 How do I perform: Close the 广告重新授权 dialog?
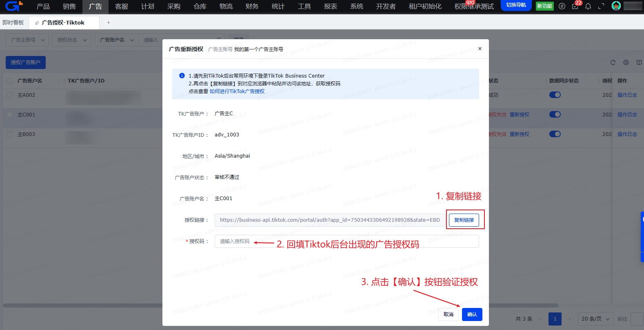480,49
